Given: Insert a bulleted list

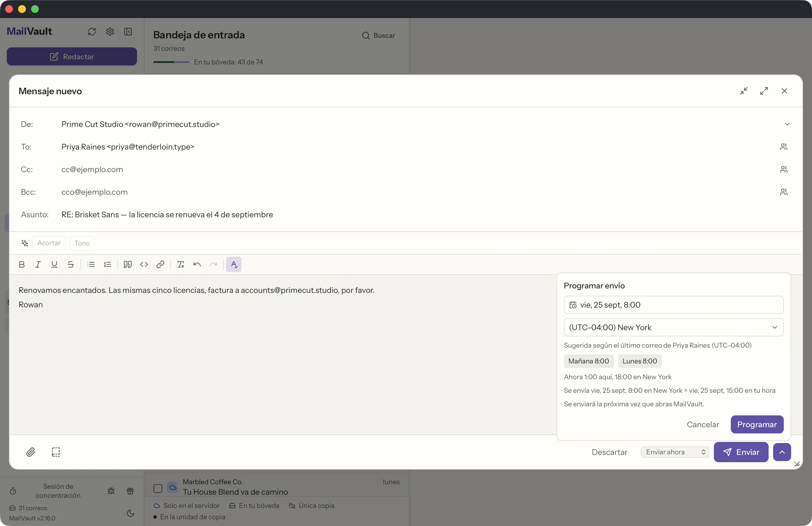Looking at the screenshot, I should [91, 264].
